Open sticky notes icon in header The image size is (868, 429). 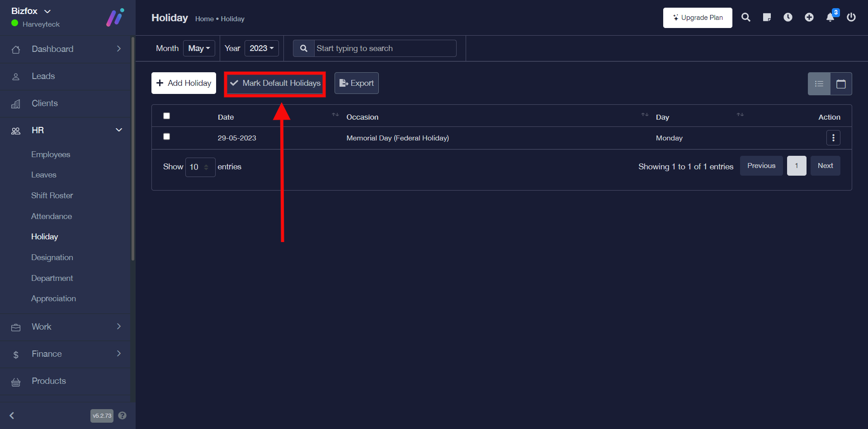(767, 18)
